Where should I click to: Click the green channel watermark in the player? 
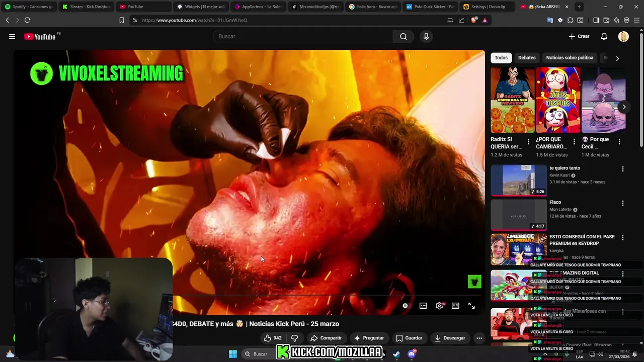(x=474, y=282)
